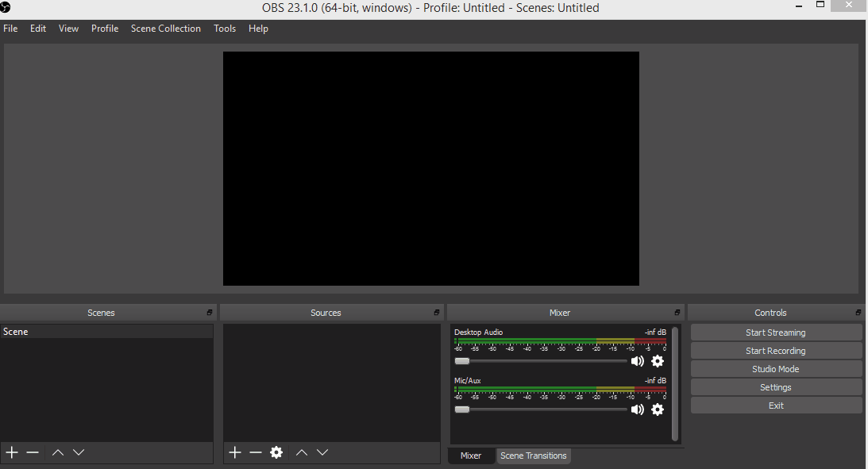Remove selected scene with minus icon

point(33,452)
